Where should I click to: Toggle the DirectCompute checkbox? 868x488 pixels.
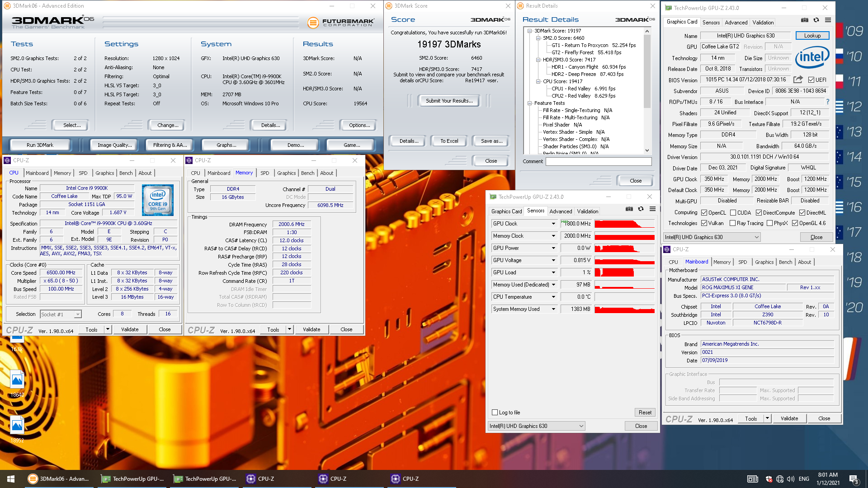click(x=759, y=213)
